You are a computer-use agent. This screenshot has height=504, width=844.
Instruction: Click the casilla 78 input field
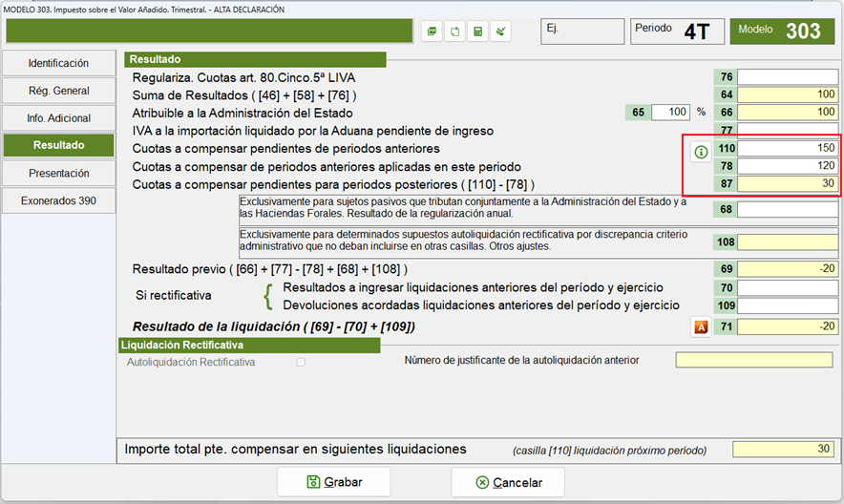788,166
